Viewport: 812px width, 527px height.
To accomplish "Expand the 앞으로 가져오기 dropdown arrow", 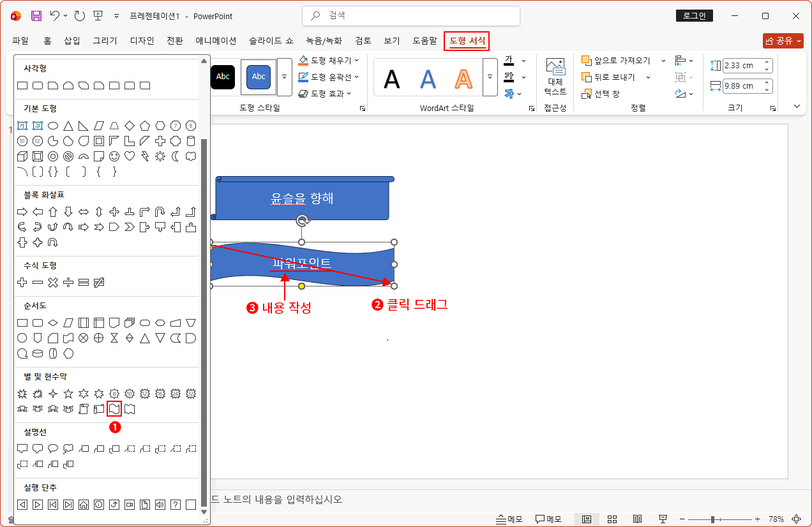I will pyautogui.click(x=663, y=60).
